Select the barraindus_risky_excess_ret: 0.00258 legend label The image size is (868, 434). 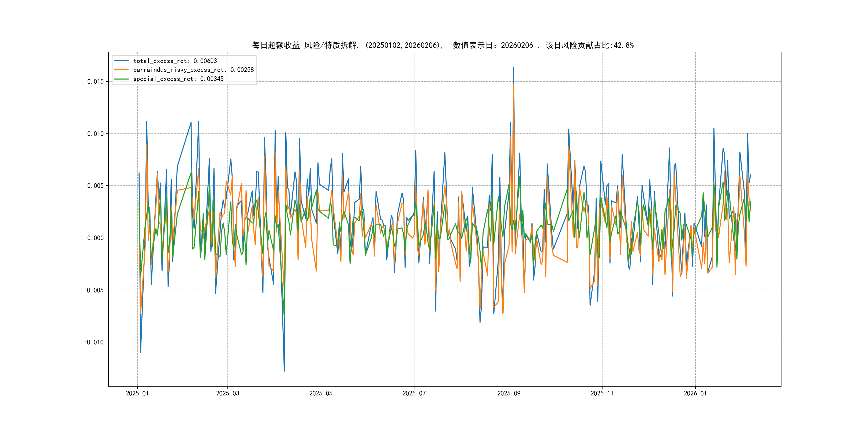(x=193, y=70)
